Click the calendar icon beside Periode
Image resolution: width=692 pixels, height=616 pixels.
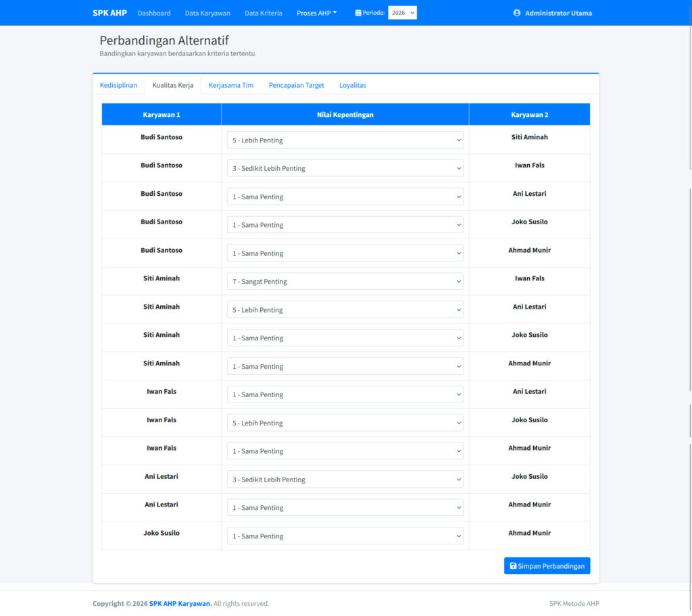pyautogui.click(x=358, y=13)
